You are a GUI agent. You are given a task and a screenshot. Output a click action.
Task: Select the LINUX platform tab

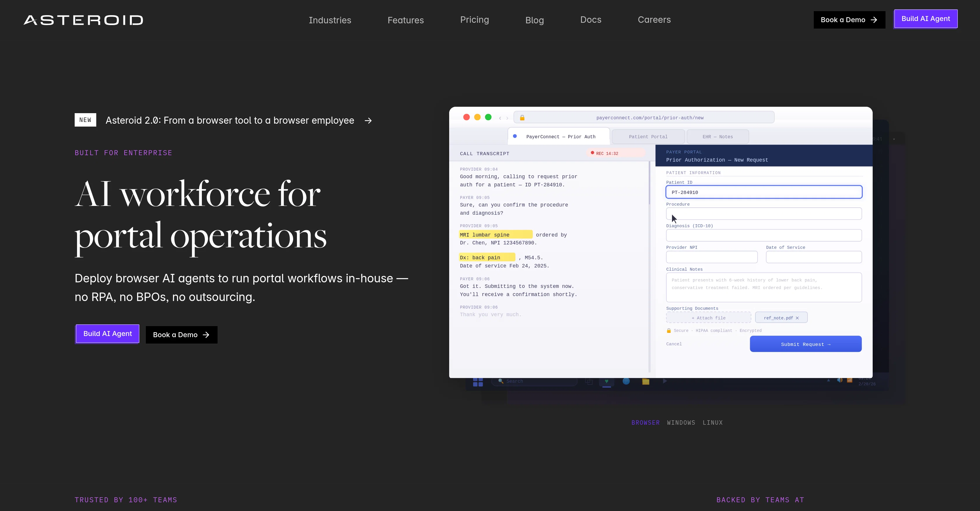click(x=713, y=423)
